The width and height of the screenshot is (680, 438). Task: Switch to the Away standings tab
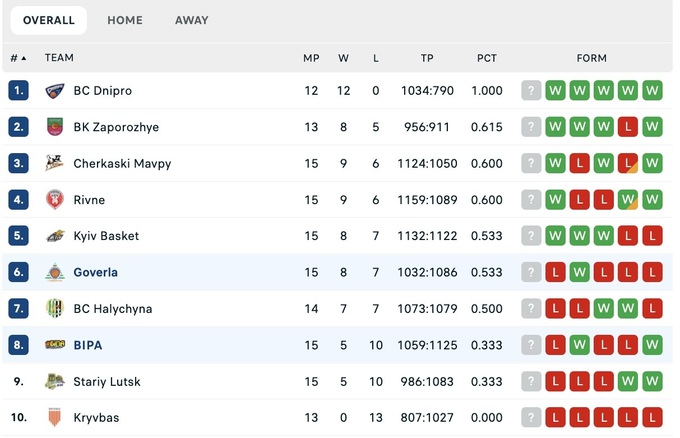coord(192,20)
